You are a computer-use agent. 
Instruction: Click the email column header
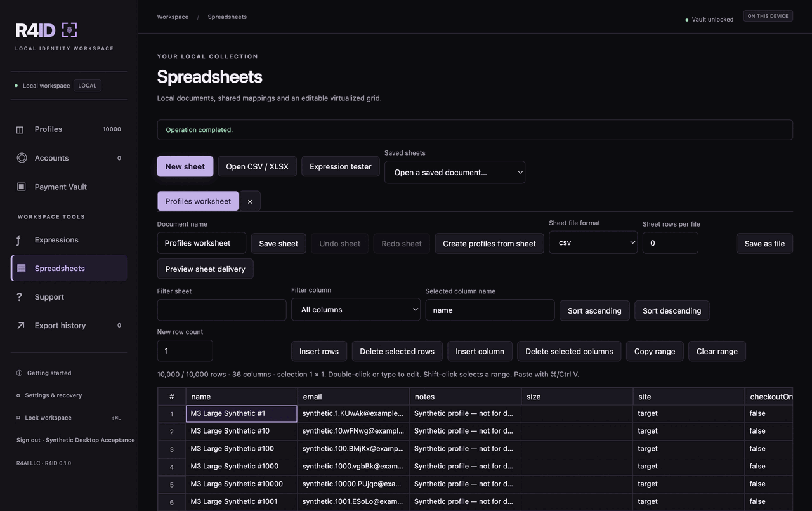[353, 397]
